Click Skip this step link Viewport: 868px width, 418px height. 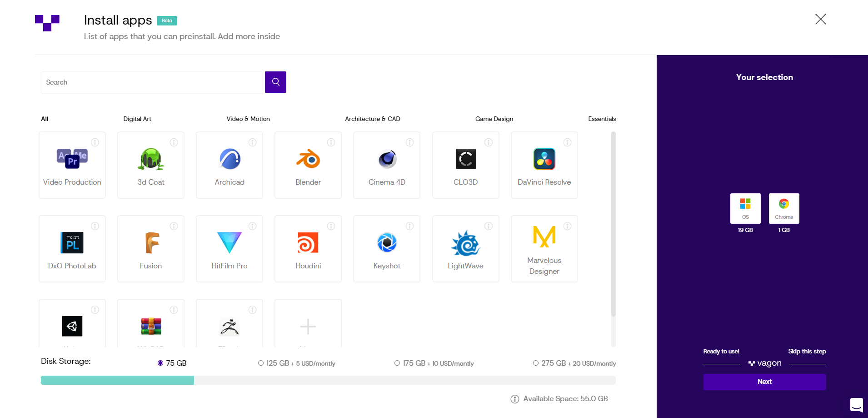[807, 351]
